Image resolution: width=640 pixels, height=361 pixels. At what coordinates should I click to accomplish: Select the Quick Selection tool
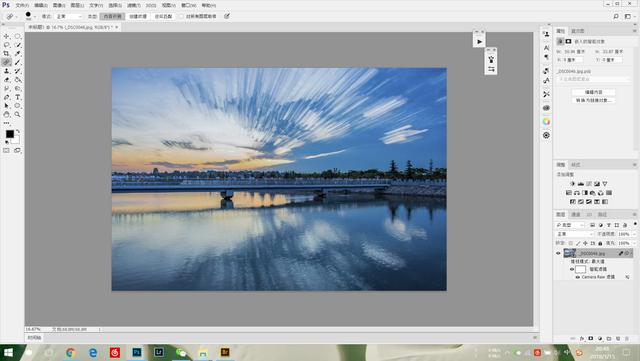(x=18, y=45)
